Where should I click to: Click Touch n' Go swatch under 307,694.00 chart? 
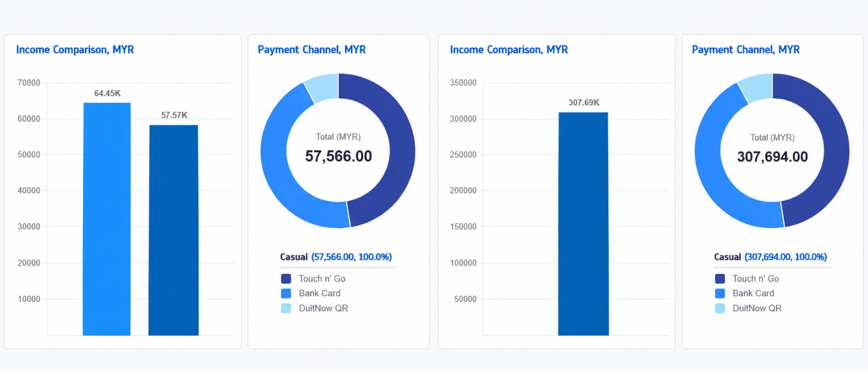tap(720, 279)
